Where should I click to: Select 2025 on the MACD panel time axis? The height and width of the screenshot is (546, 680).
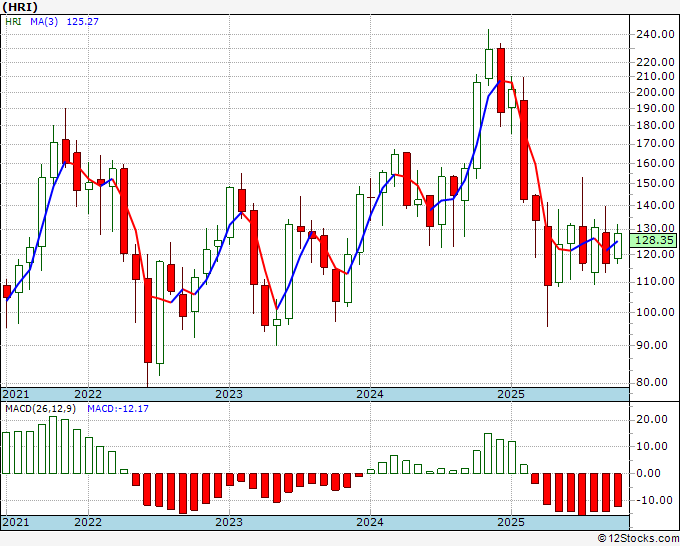pos(511,522)
